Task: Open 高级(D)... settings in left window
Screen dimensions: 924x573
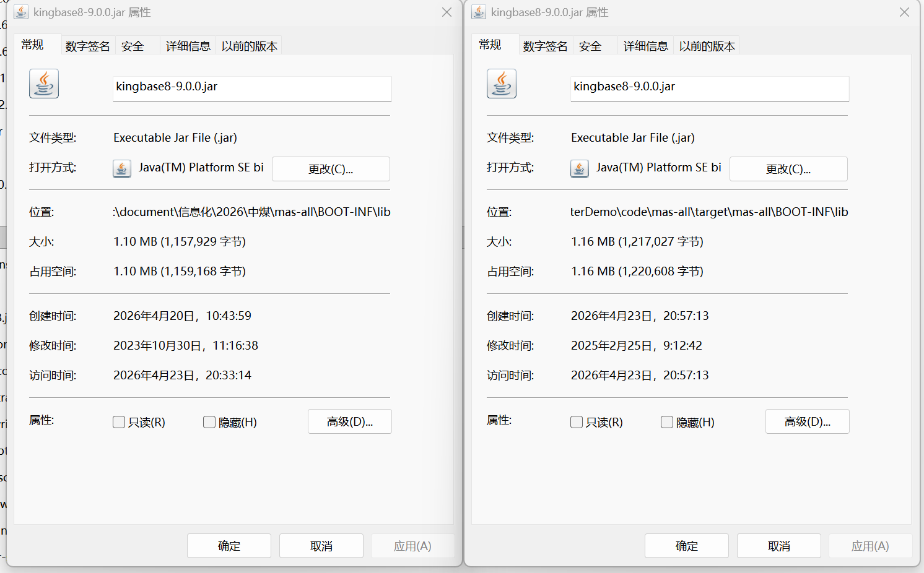Action: (x=350, y=421)
